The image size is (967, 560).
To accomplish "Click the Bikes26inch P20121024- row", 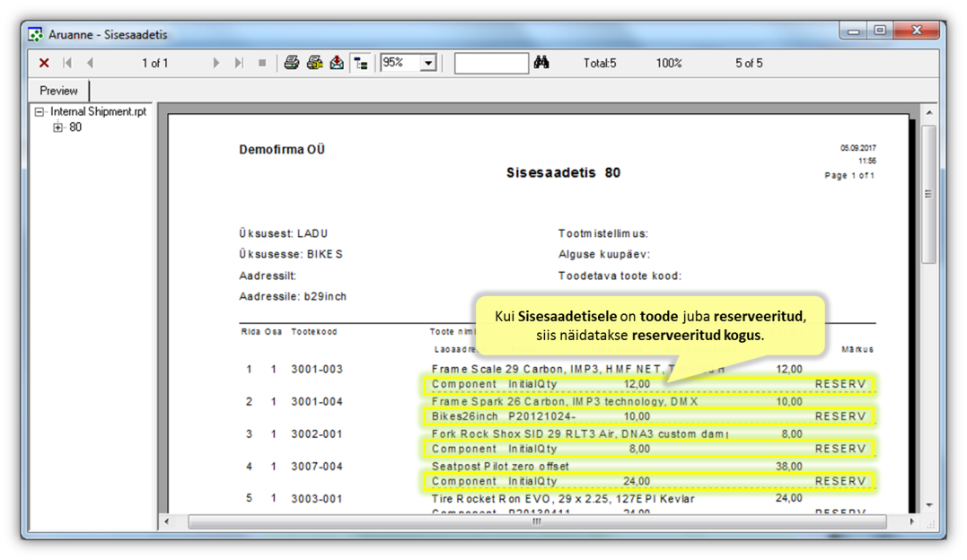I will click(649, 417).
